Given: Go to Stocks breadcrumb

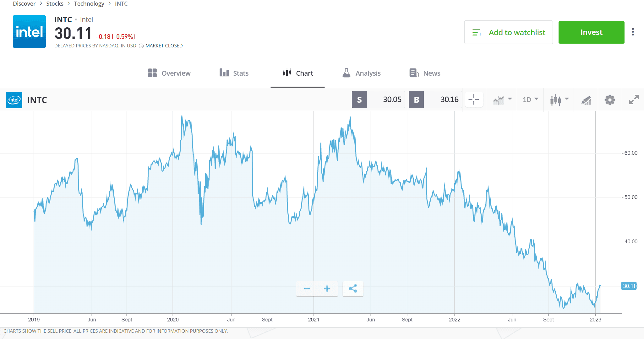Looking at the screenshot, I should pyautogui.click(x=55, y=4).
